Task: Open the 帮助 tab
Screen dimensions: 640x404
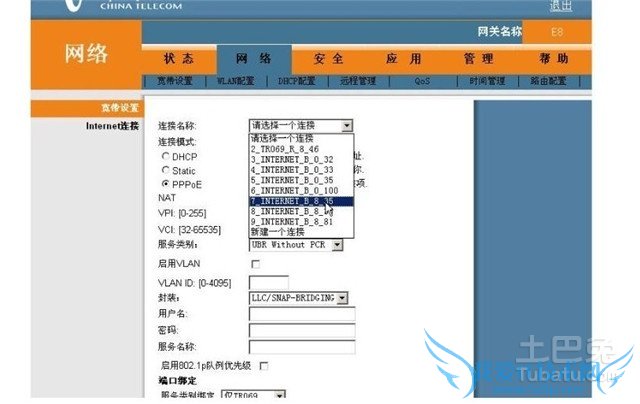Action: (x=553, y=59)
